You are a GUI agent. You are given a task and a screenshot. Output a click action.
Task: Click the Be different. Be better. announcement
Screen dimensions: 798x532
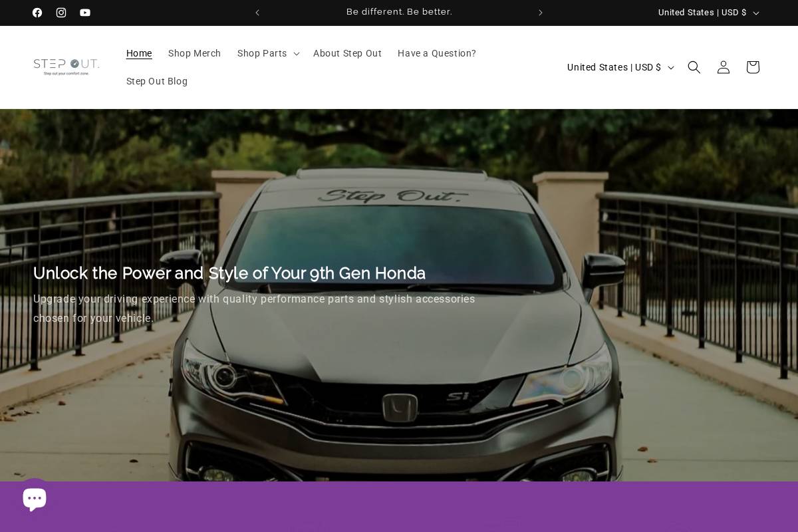[399, 12]
